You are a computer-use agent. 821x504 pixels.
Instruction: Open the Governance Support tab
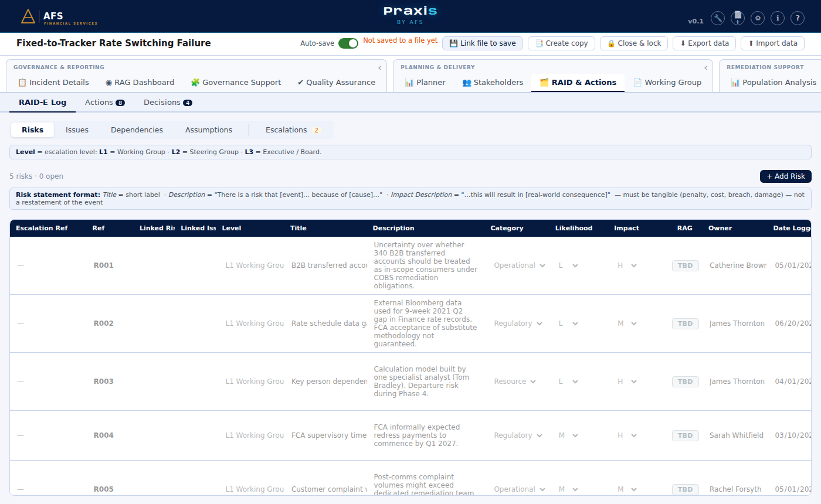click(x=236, y=83)
